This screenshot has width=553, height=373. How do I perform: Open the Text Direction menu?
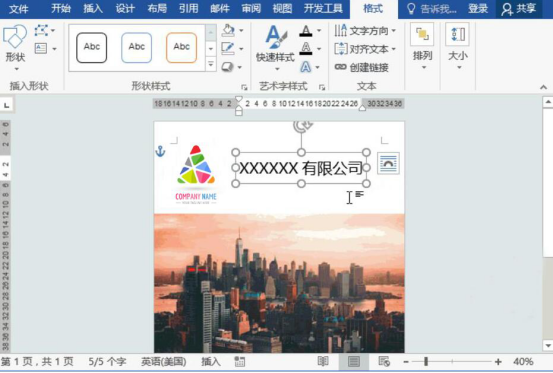click(365, 31)
